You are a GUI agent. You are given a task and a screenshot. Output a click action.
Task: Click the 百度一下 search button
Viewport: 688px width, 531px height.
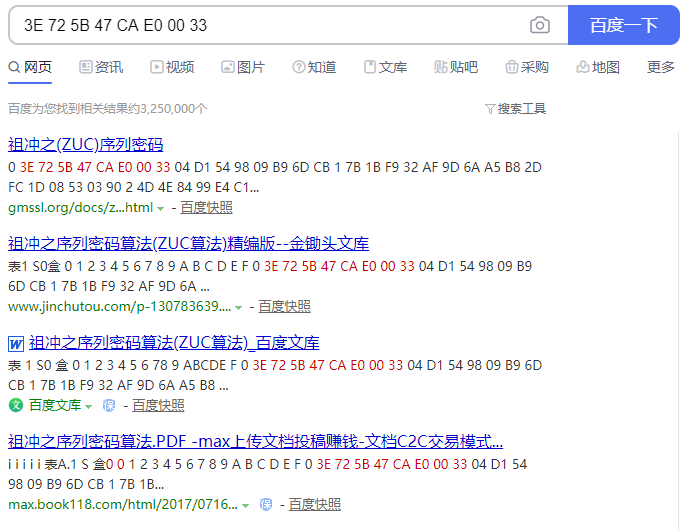tap(624, 25)
